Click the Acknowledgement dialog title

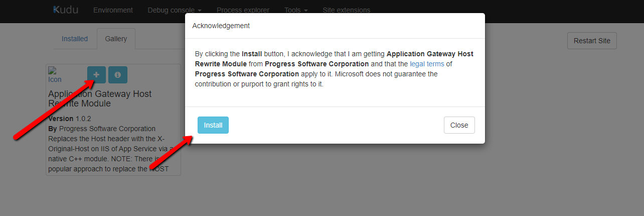(221, 26)
